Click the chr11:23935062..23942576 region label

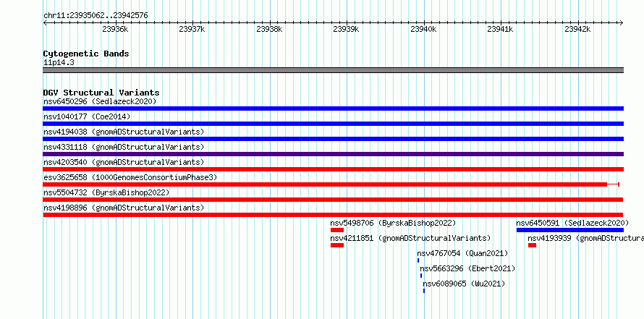click(x=96, y=16)
